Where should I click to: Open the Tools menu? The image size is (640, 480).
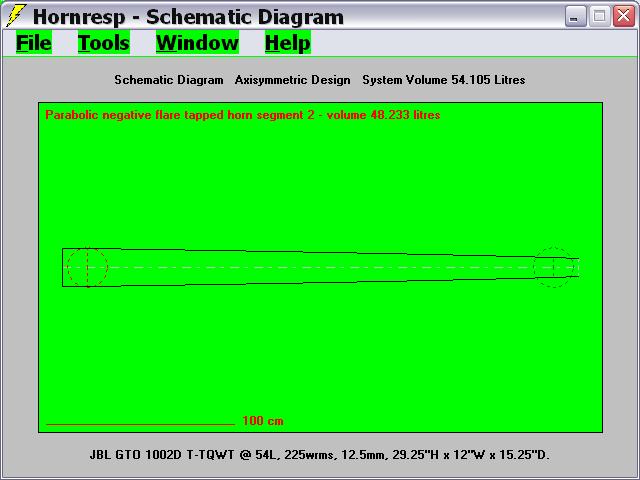(x=104, y=42)
